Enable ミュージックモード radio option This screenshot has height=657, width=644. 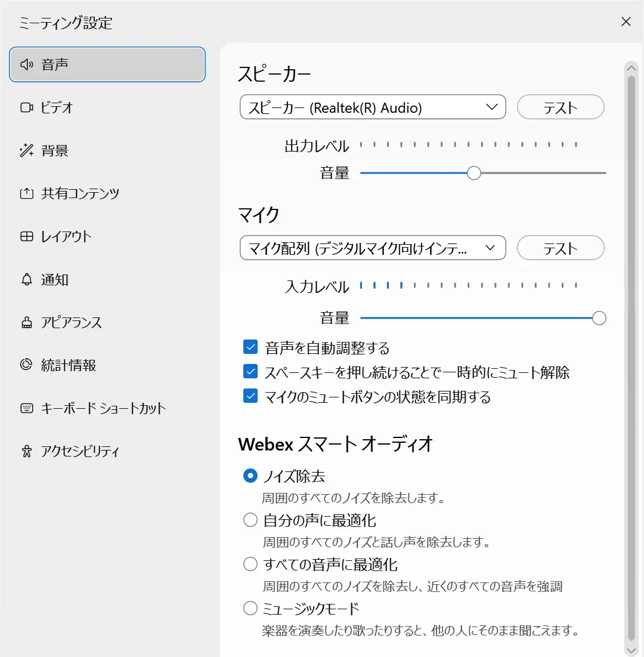pyautogui.click(x=250, y=609)
